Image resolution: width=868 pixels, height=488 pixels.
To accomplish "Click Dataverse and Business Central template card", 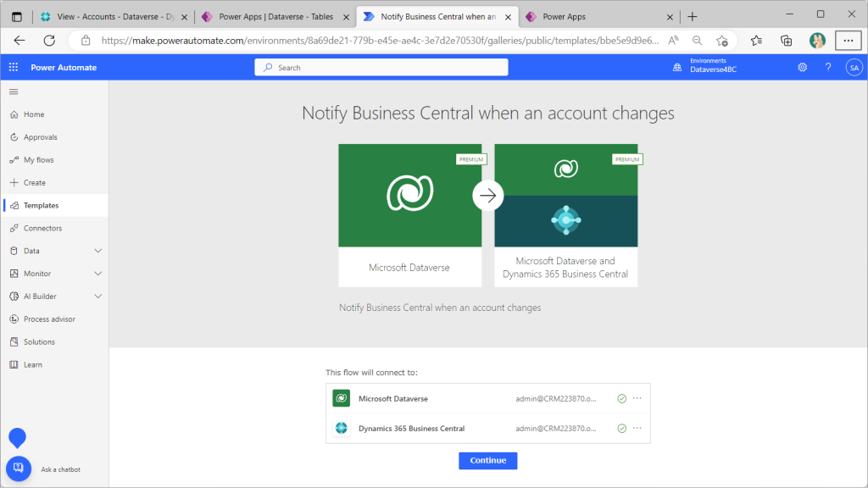I will coord(565,215).
